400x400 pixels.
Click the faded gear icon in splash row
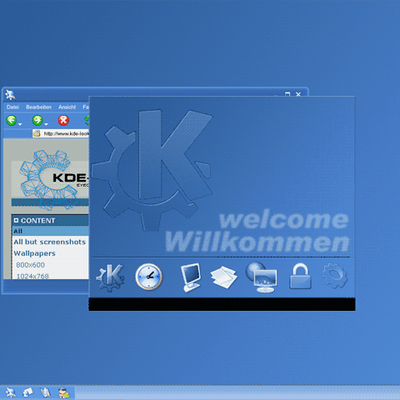[335, 276]
